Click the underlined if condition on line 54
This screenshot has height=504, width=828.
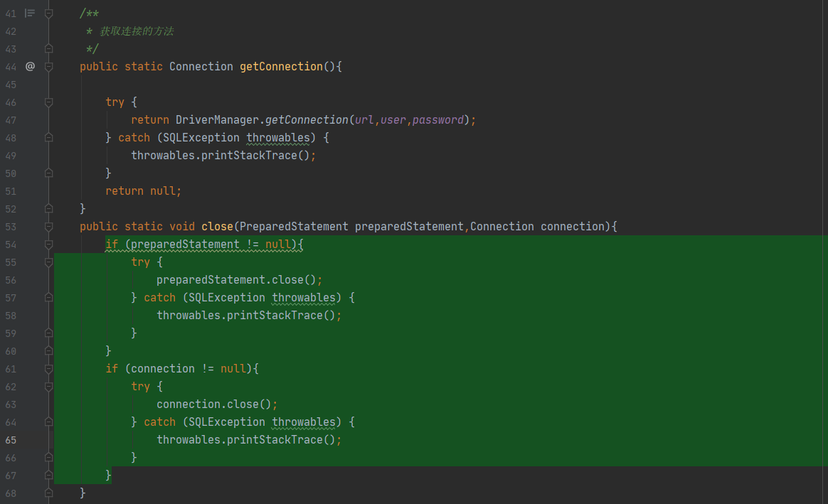(x=204, y=245)
